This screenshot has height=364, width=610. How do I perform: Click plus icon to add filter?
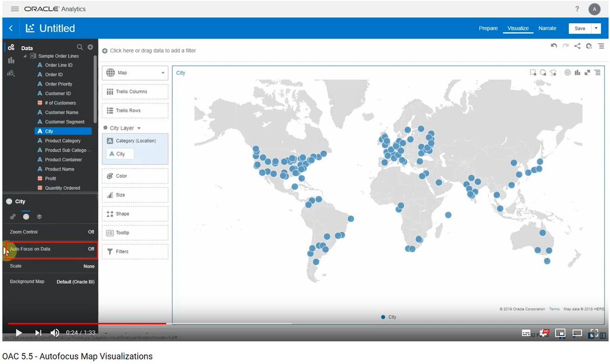[105, 51]
